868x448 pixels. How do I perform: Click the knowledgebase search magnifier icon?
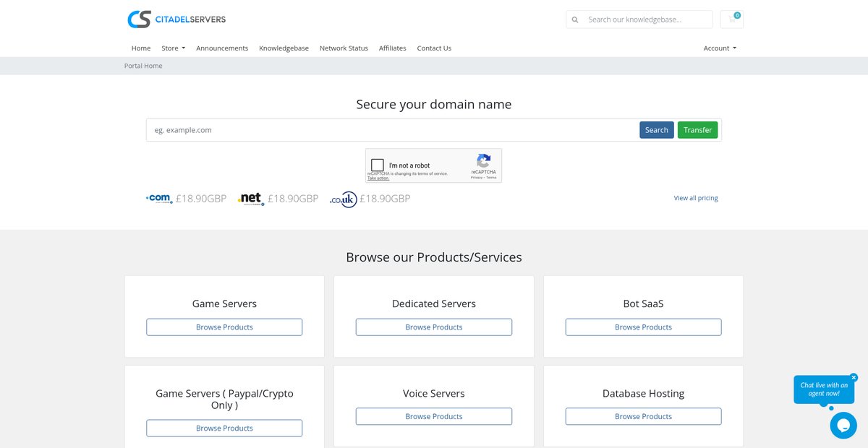point(575,20)
